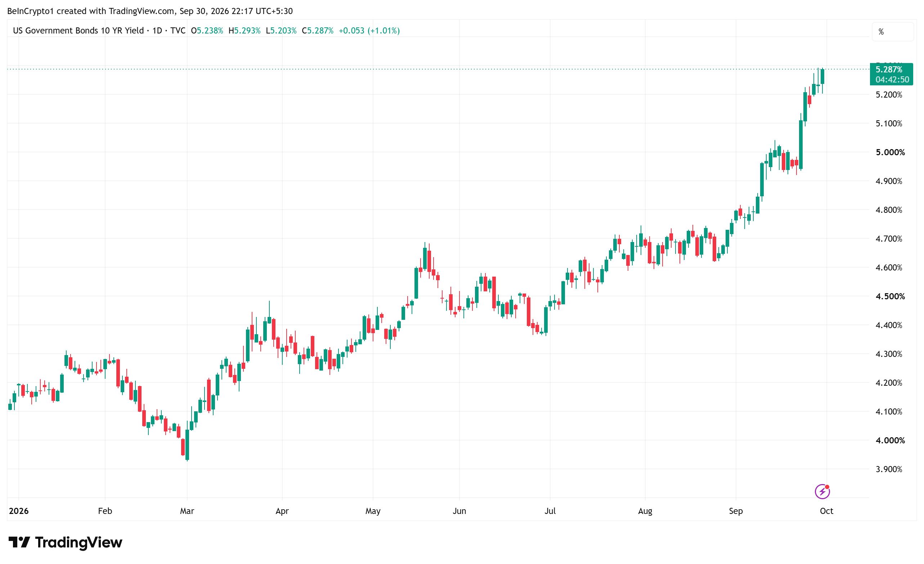Click the change value +0.053 (+1.01%)
Screen dimensions: 924x564
[369, 31]
